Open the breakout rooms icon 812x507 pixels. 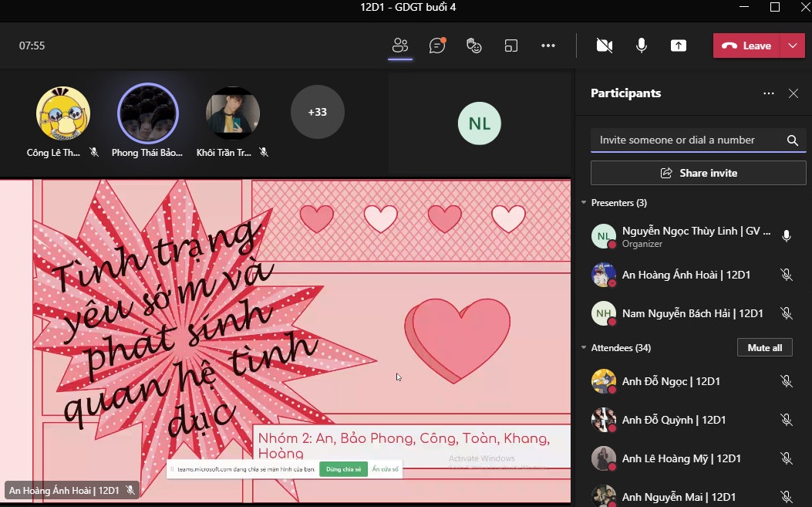(511, 46)
